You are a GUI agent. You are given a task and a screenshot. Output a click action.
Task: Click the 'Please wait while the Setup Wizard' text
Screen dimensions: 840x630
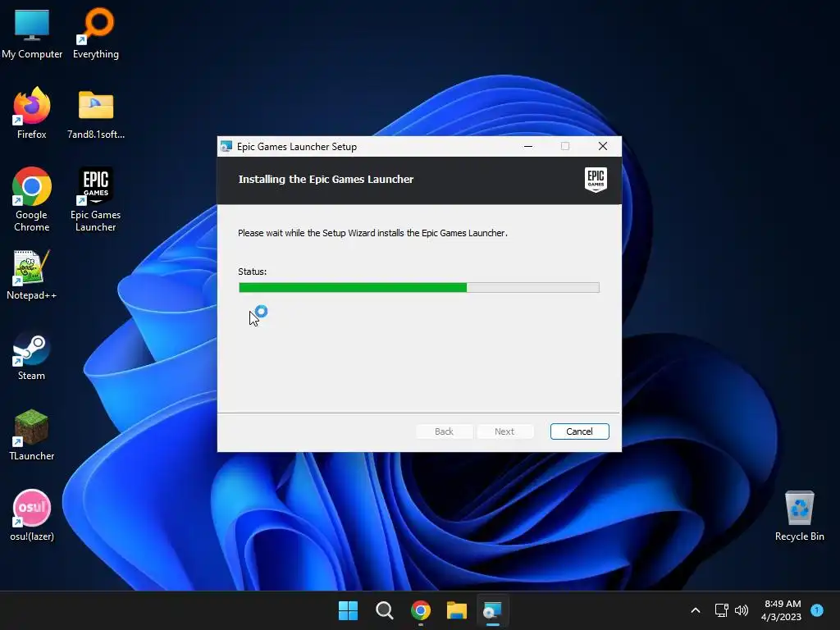point(372,233)
